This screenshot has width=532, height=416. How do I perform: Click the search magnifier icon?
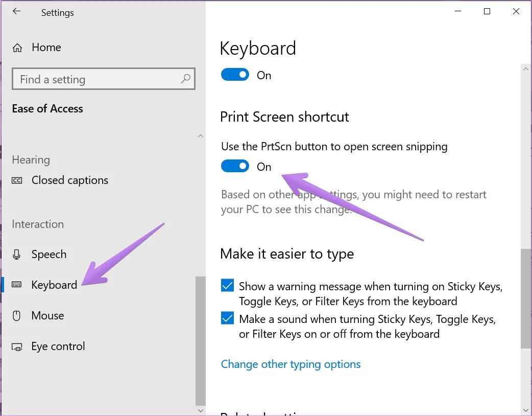pyautogui.click(x=186, y=79)
